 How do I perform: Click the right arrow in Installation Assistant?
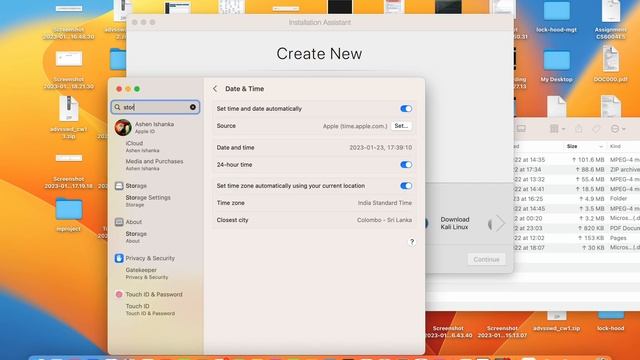point(500,223)
